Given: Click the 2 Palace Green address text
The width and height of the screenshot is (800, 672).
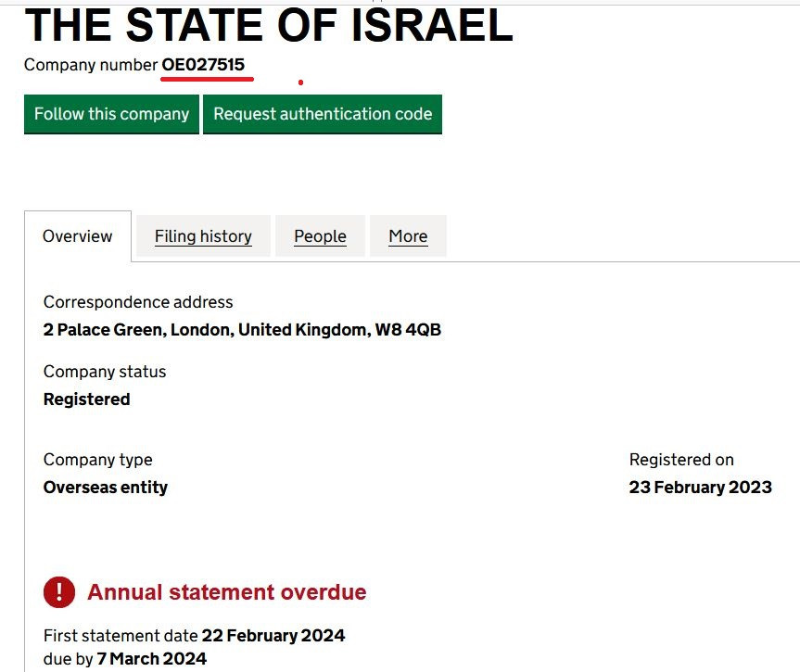Looking at the screenshot, I should point(242,329).
